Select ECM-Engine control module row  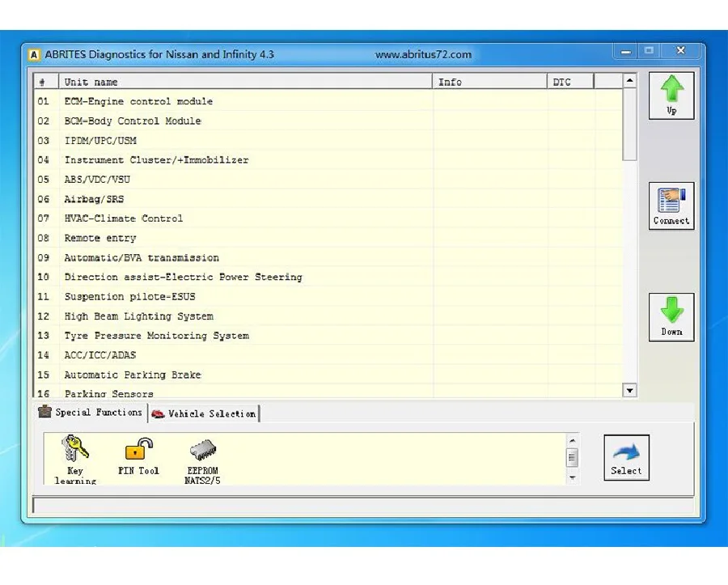pyautogui.click(x=328, y=101)
